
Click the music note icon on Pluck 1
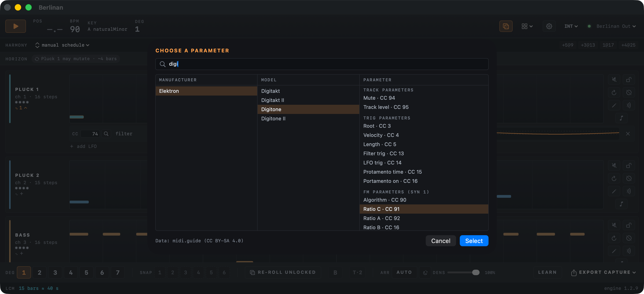tap(621, 118)
